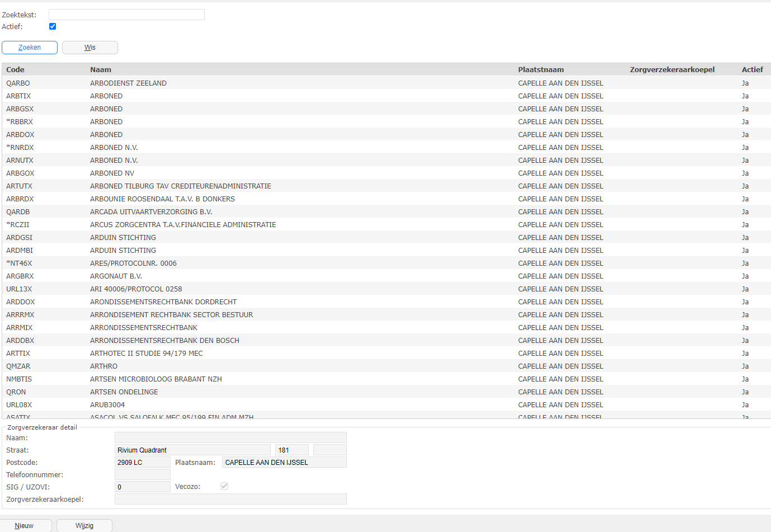771x532 pixels.
Task: Sort by the Code column header
Action: tap(15, 69)
